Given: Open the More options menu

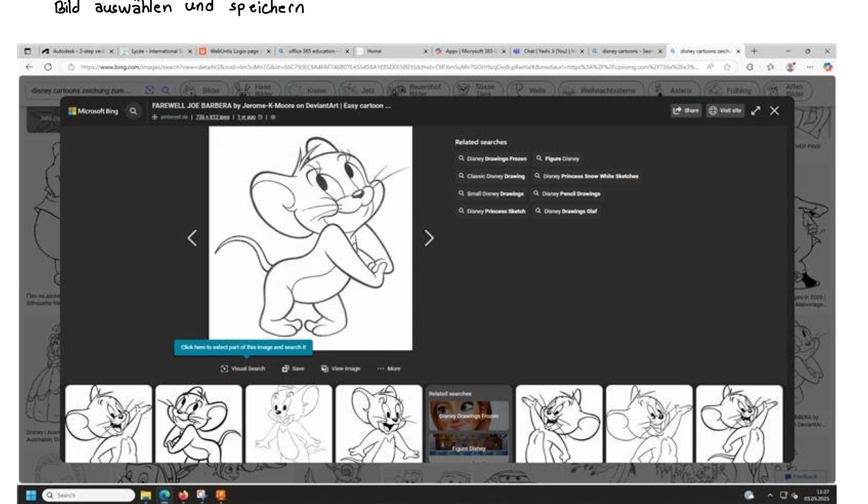Looking at the screenshot, I should coord(389,369).
